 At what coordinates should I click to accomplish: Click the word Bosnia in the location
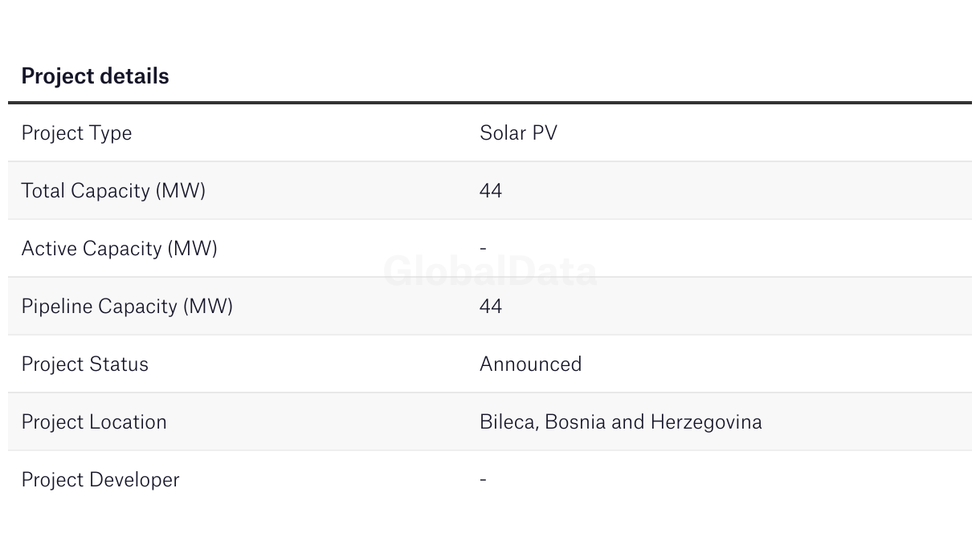[x=574, y=422]
